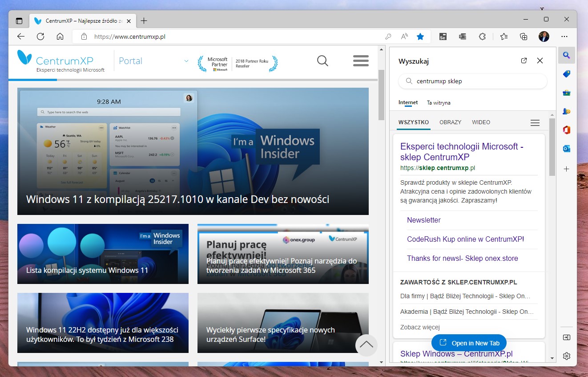Refresh the page with the reload icon
Image resolution: width=588 pixels, height=377 pixels.
pos(40,36)
